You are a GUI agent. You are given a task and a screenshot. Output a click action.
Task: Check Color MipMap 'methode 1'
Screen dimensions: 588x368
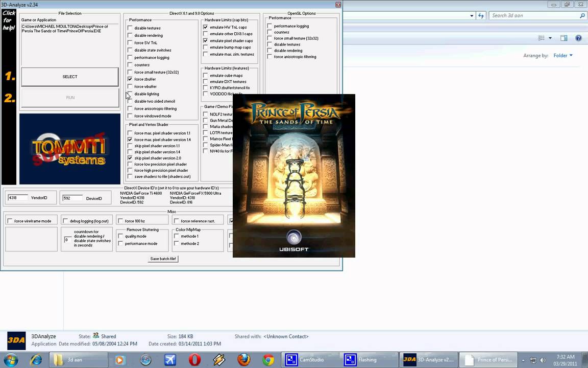(177, 236)
